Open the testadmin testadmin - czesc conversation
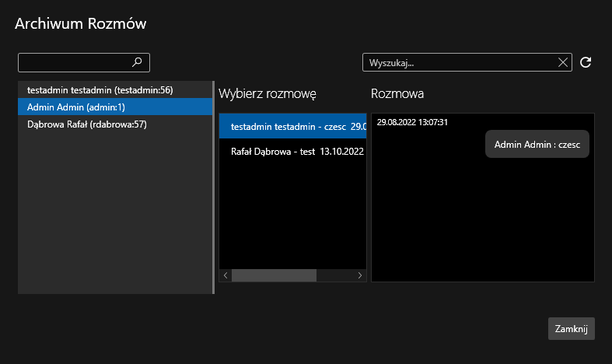The height and width of the screenshot is (364, 612). pos(292,126)
